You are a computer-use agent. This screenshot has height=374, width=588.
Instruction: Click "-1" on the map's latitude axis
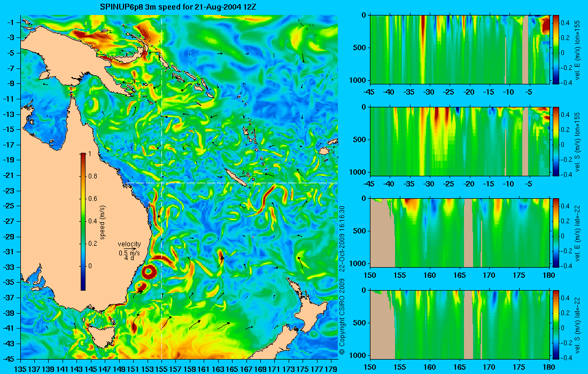click(10, 22)
